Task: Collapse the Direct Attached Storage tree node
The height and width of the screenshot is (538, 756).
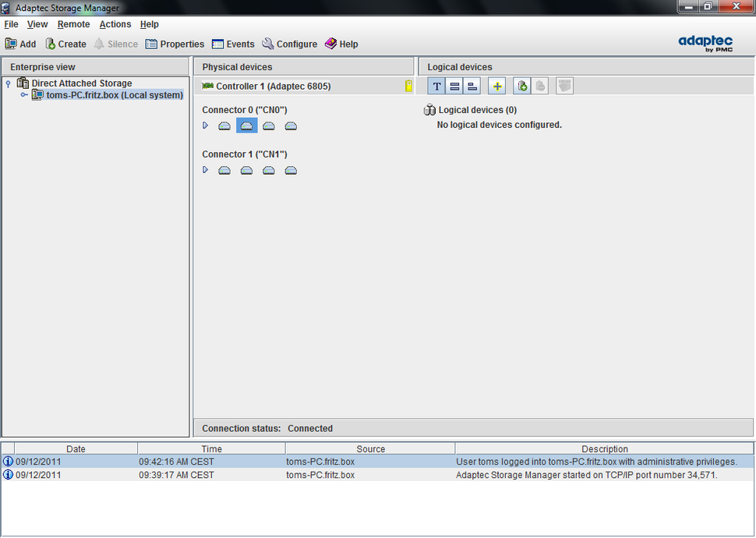Action: 9,84
